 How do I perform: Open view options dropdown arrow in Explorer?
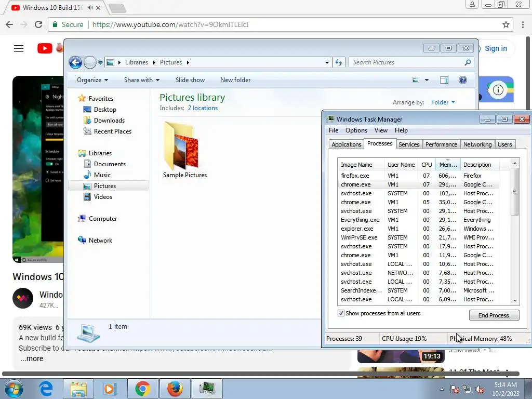[427, 80]
